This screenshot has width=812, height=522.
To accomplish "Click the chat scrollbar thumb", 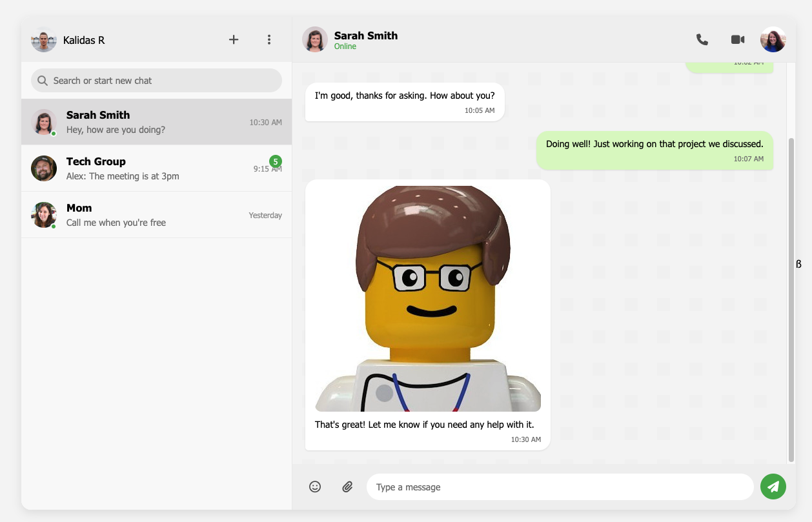I will coord(791,299).
